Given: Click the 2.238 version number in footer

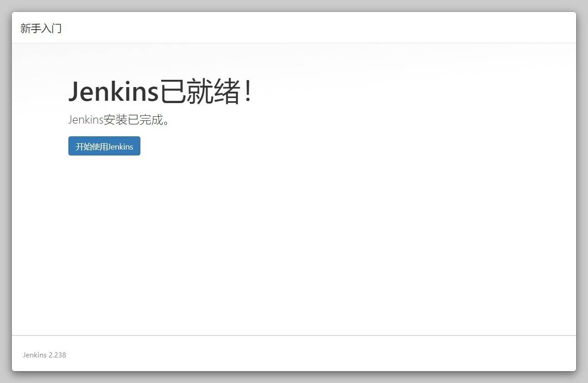Looking at the screenshot, I should pyautogui.click(x=57, y=355).
